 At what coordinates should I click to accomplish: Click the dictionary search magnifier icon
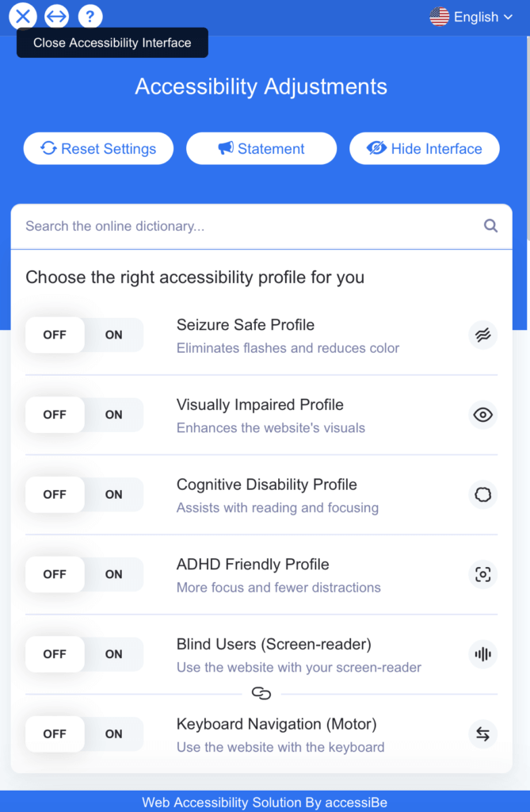(x=490, y=226)
